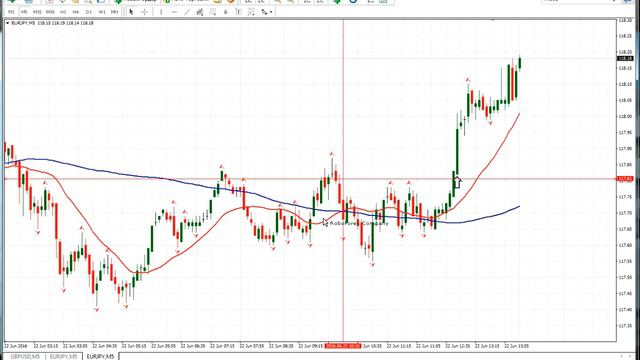Open the inactive middle EURJPY,M5 tab

coord(63,357)
